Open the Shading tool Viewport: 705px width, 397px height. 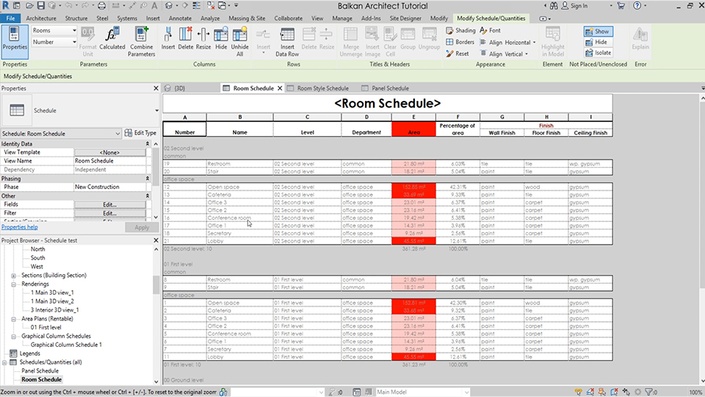click(460, 31)
